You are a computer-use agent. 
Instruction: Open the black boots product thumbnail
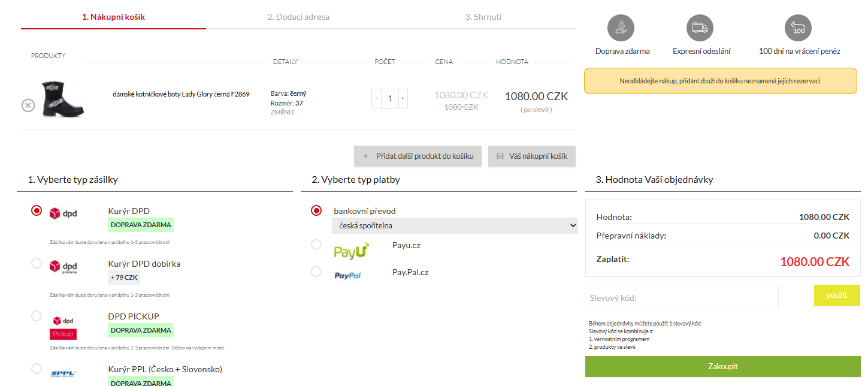[x=62, y=99]
